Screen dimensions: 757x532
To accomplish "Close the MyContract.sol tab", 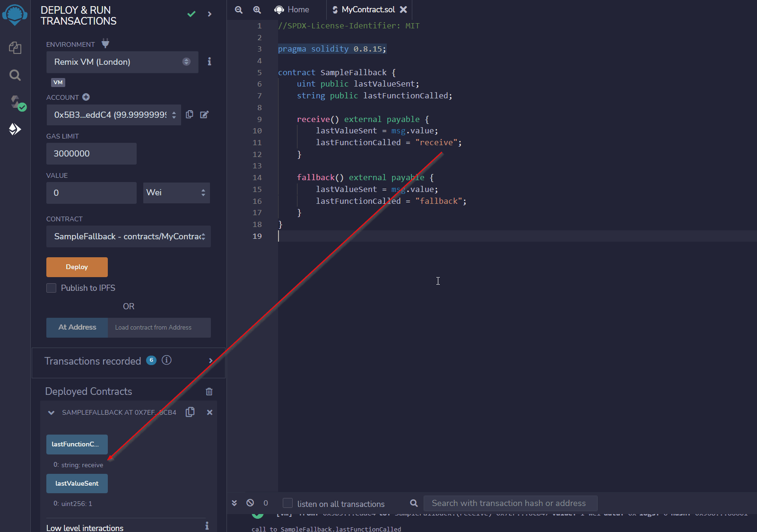I will (403, 9).
